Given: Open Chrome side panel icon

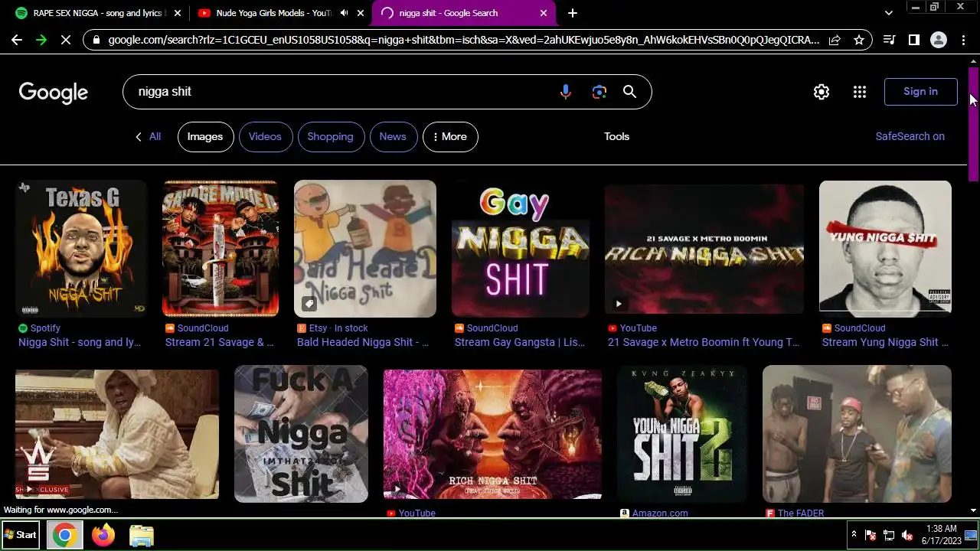Looking at the screenshot, I should pyautogui.click(x=914, y=40).
